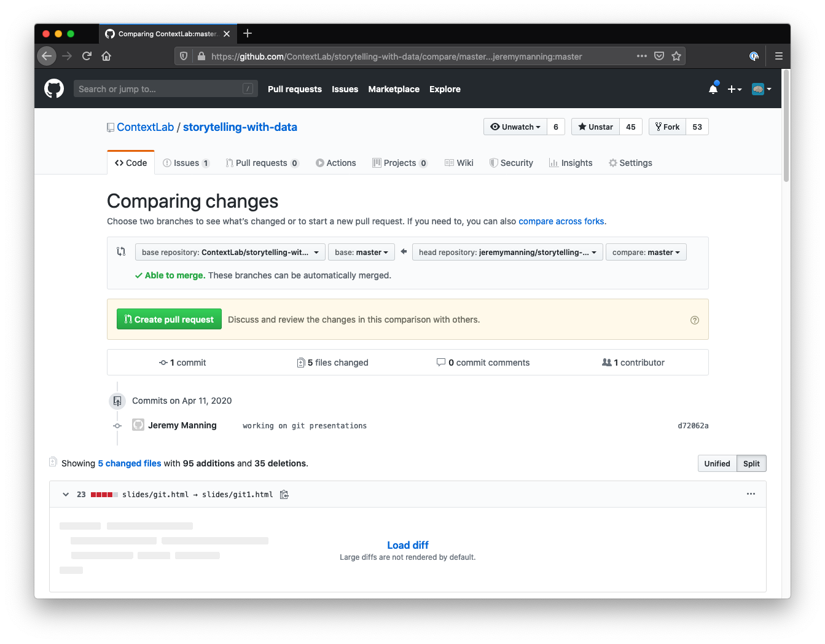Switch diff view to Unified

click(x=717, y=463)
